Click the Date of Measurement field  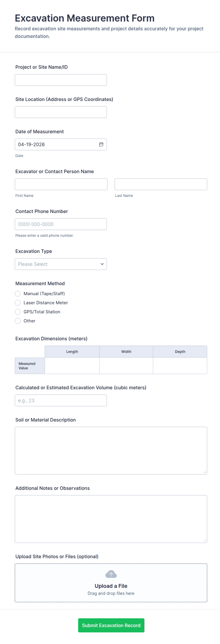point(56,145)
